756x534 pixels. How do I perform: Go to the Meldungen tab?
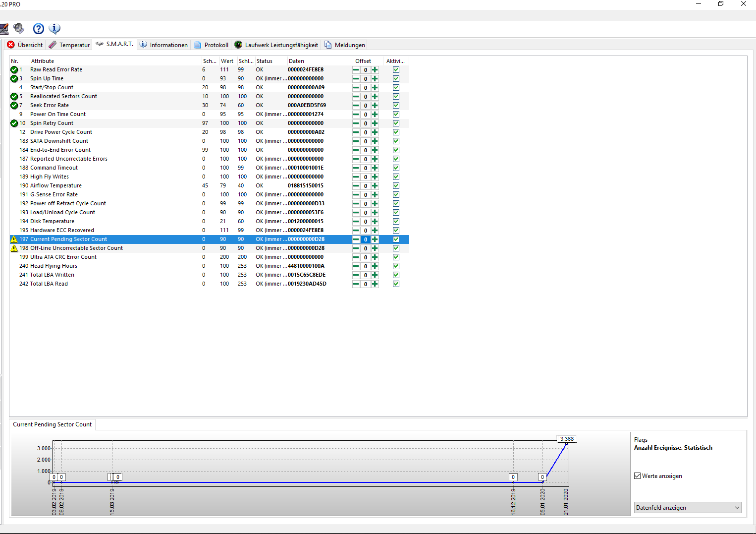[x=345, y=45]
